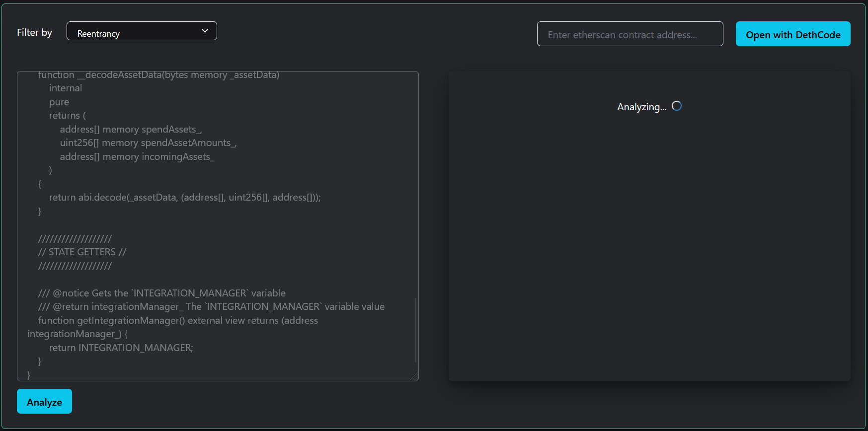Click the 'return INTEGRATION_MANAGER;' line
Screen dimensions: 868x431
[x=121, y=348]
